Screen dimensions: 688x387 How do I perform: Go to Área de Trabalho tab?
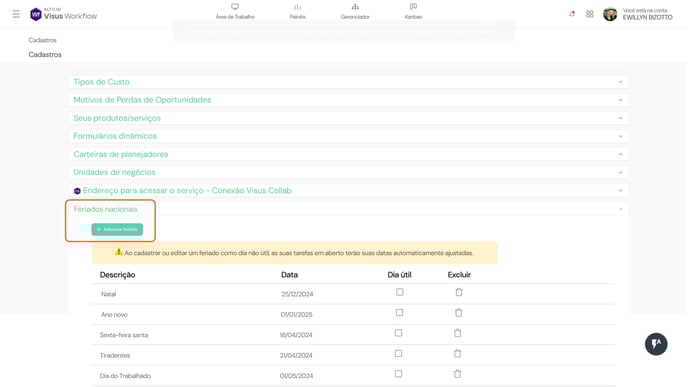(x=235, y=11)
